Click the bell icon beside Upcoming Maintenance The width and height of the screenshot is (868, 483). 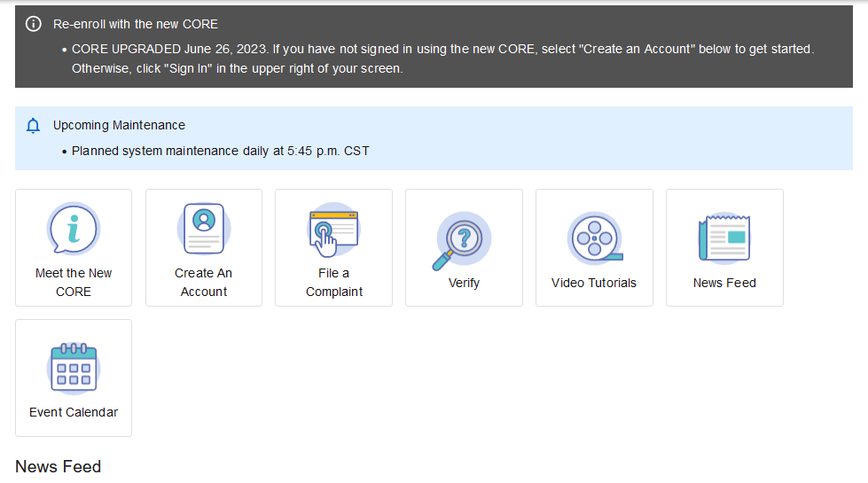[34, 126]
